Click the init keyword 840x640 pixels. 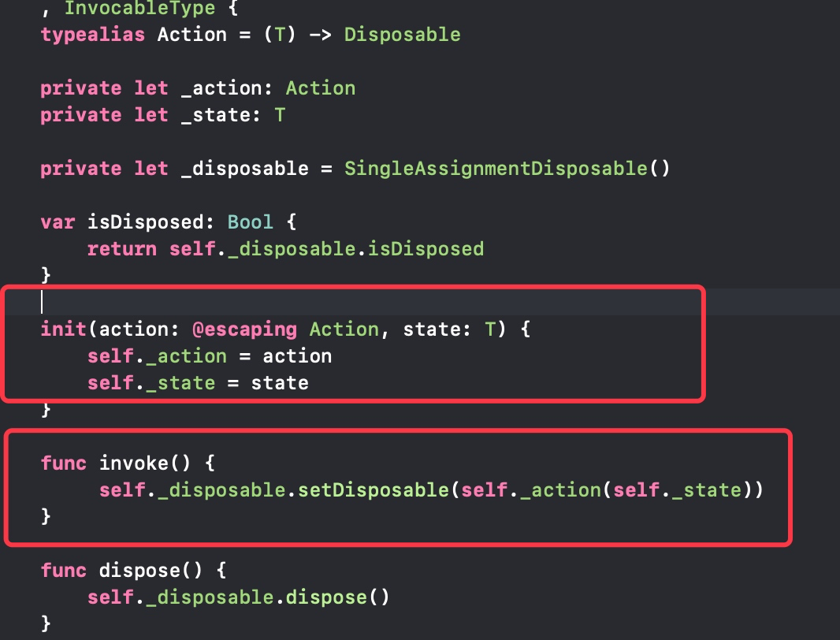click(64, 329)
